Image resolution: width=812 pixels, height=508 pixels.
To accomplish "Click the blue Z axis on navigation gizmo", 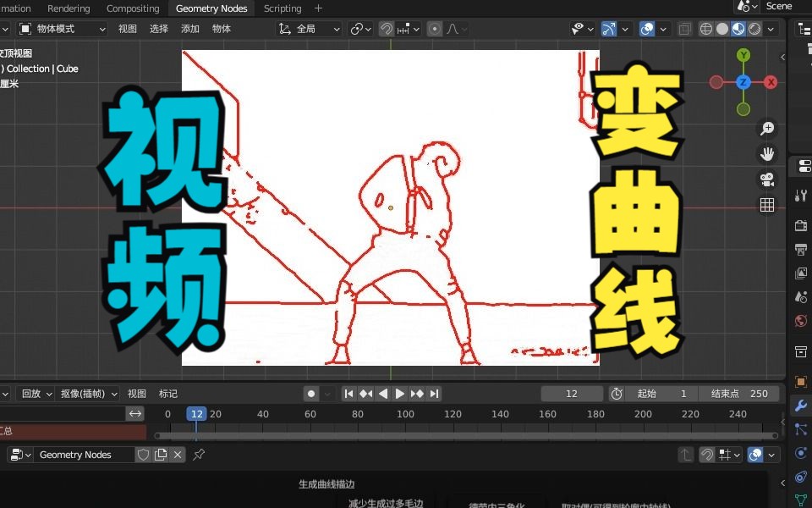I will point(743,82).
